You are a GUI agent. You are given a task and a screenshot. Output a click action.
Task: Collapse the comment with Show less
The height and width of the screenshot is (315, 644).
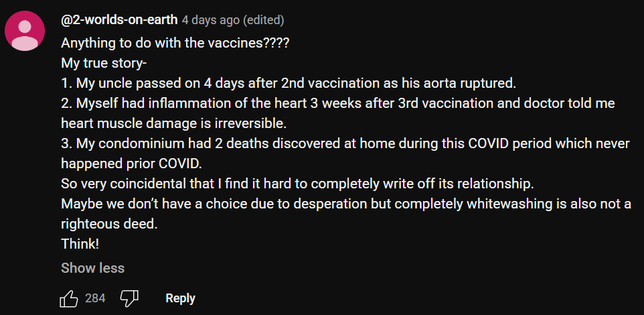92,268
